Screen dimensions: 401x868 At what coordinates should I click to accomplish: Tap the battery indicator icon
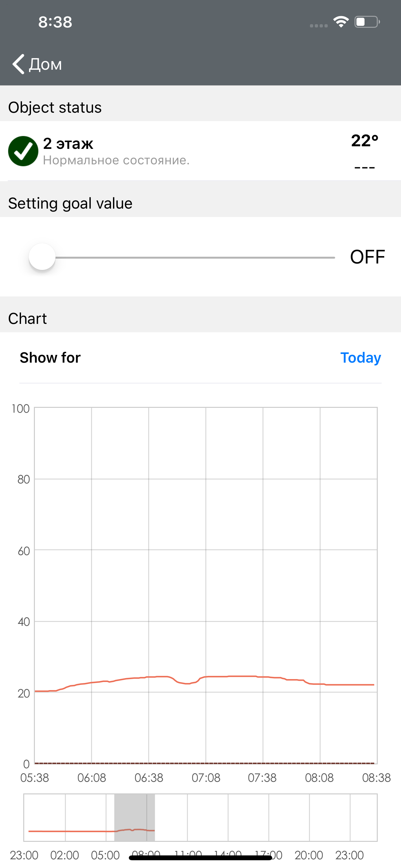tap(367, 22)
